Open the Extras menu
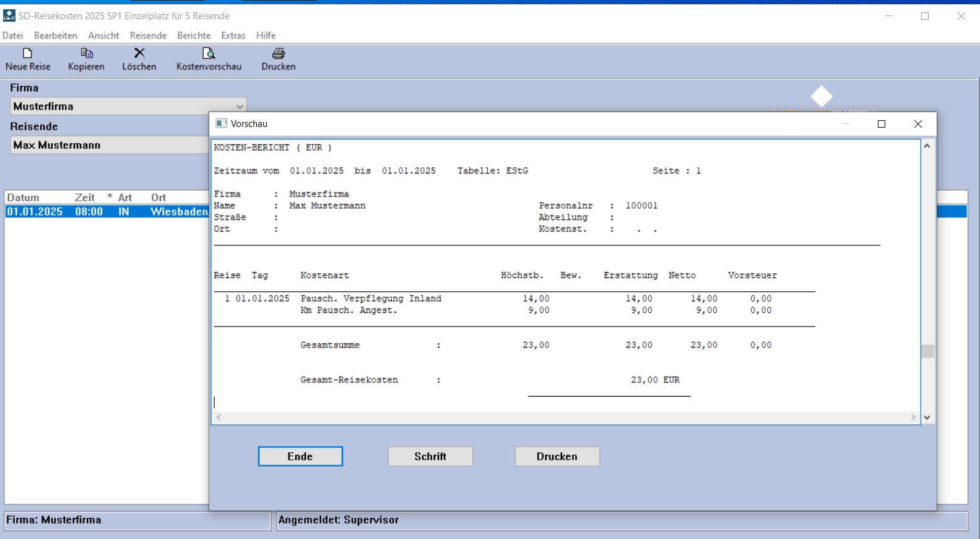 [x=233, y=35]
